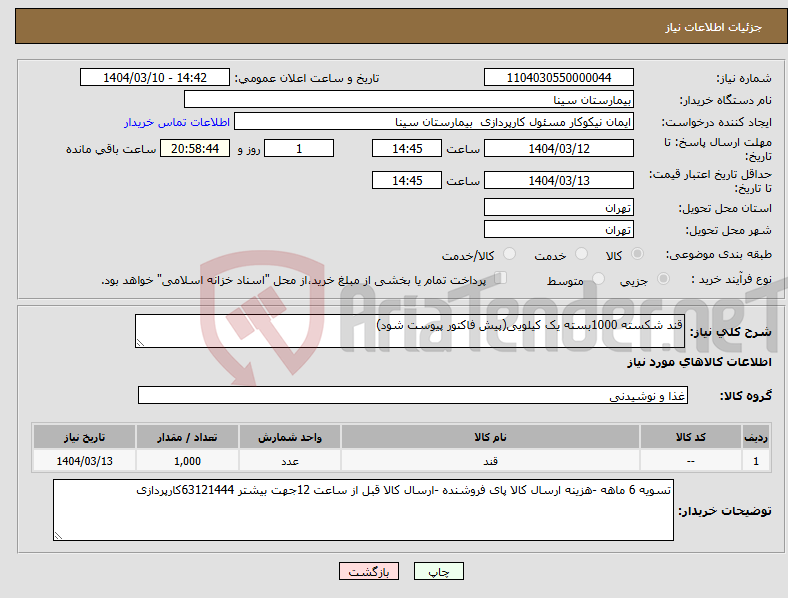Click the requester field ایمان نیکوکار
Viewport: 788px width, 598px height.
(434, 122)
